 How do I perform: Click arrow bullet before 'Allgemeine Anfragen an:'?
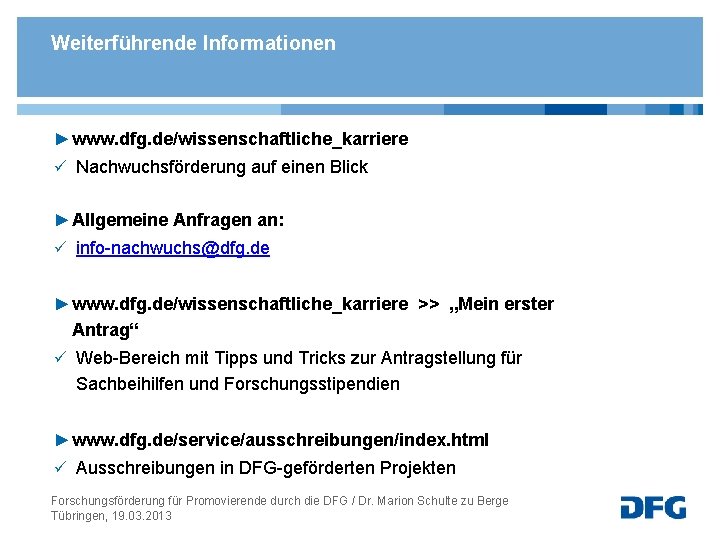click(x=62, y=220)
